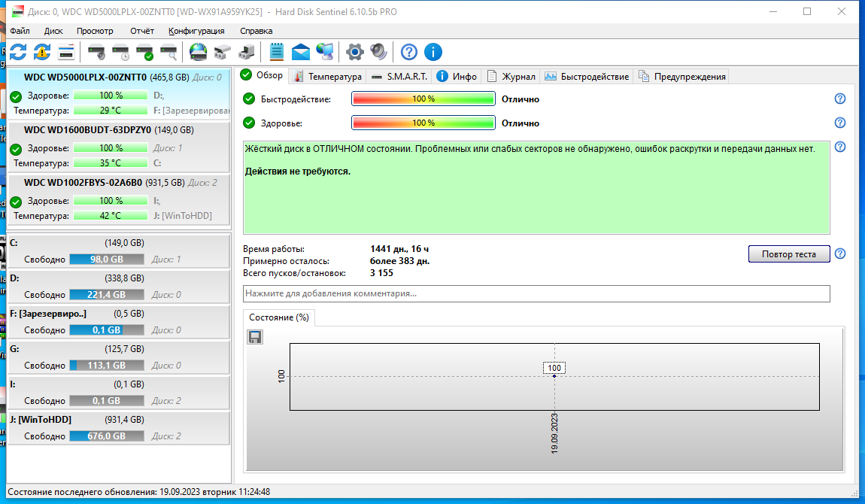
Task: Select the G: partition entry
Action: 119,357
